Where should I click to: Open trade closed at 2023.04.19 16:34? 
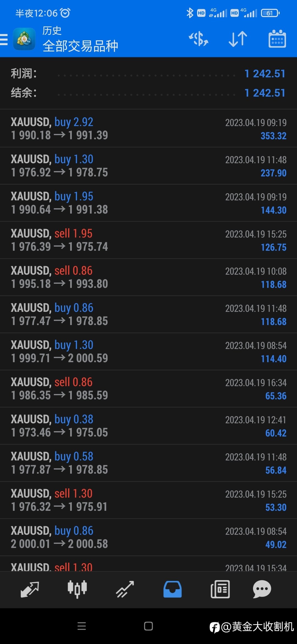(x=148, y=388)
